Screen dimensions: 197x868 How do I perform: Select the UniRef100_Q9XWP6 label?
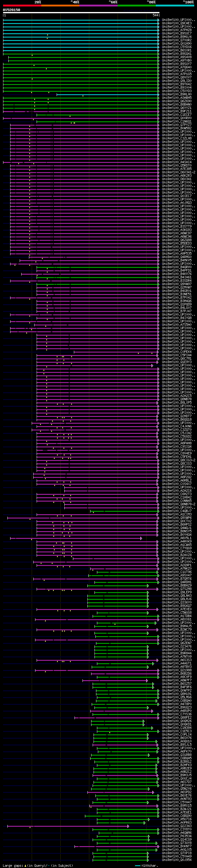[177, 518]
